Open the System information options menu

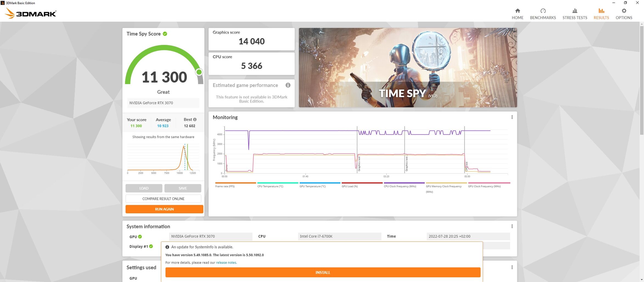(x=512, y=226)
